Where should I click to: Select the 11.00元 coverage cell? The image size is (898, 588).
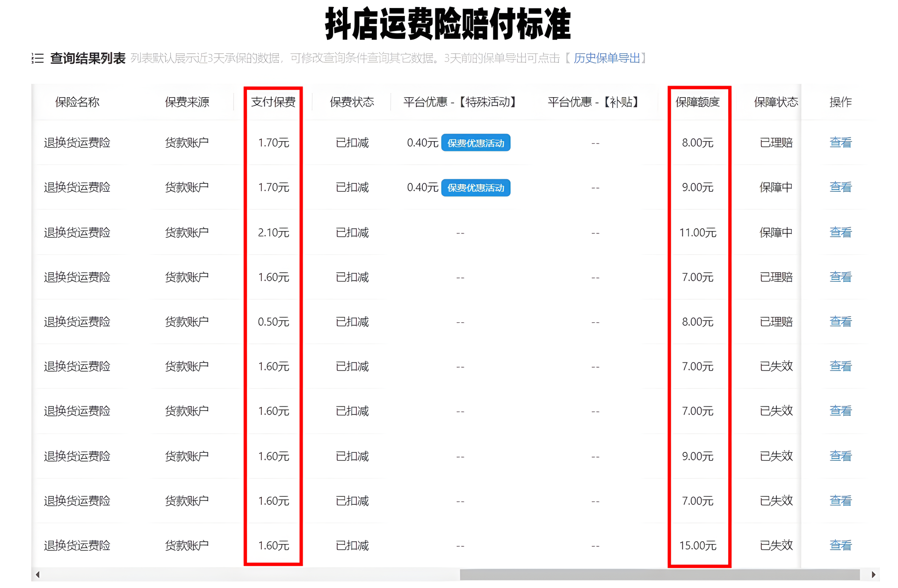pyautogui.click(x=698, y=232)
